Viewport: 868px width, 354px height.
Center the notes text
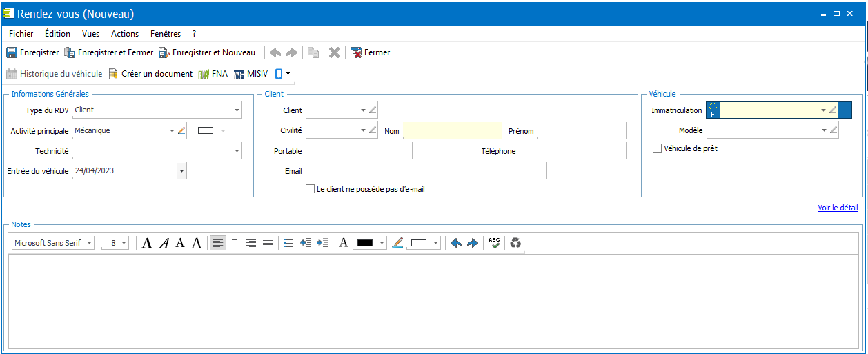click(235, 243)
